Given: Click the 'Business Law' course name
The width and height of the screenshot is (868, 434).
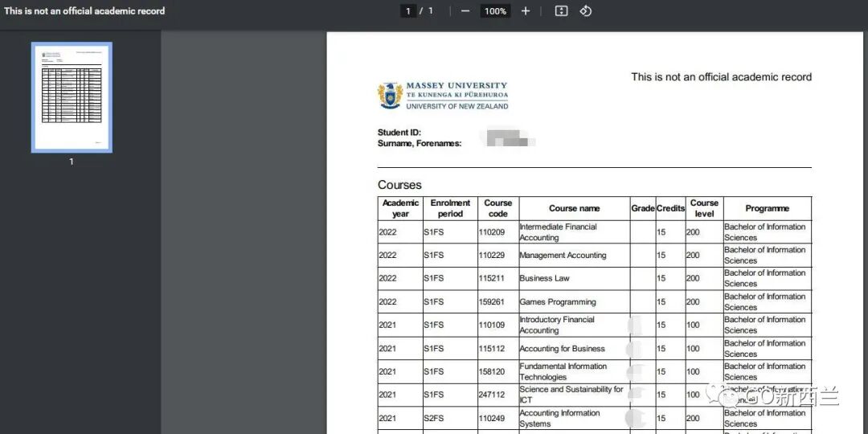Looking at the screenshot, I should 544,278.
